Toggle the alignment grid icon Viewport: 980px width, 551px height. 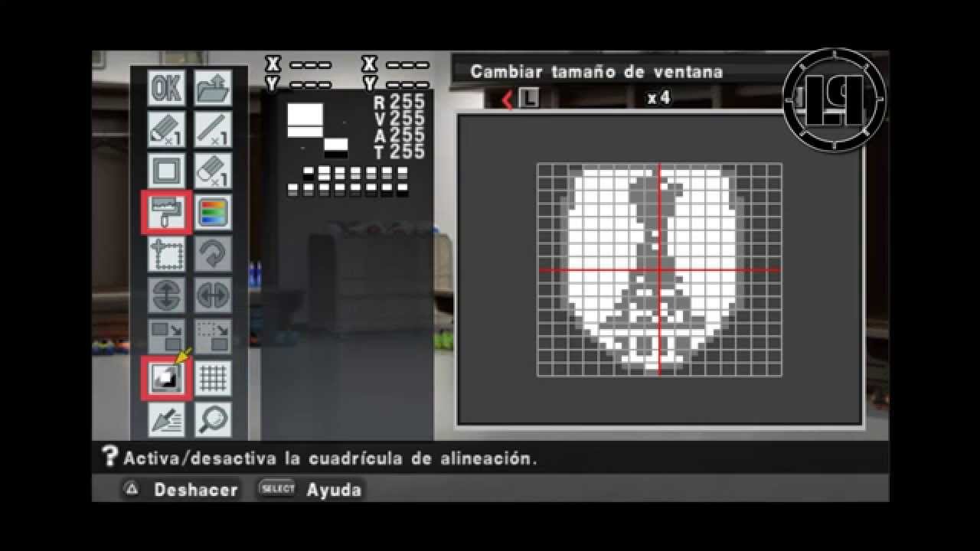coord(213,378)
